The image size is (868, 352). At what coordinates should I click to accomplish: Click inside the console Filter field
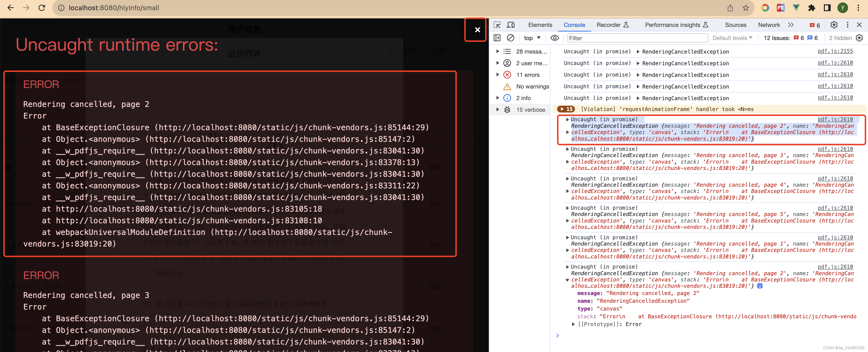(x=637, y=38)
